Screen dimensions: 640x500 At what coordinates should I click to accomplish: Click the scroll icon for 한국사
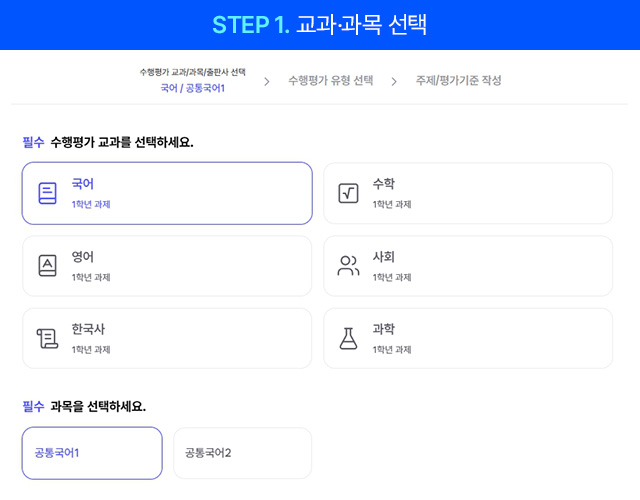[48, 339]
